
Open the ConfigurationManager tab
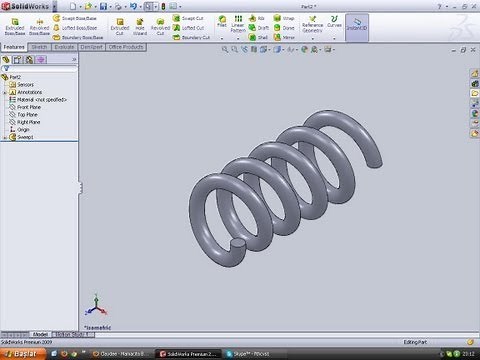click(29, 60)
